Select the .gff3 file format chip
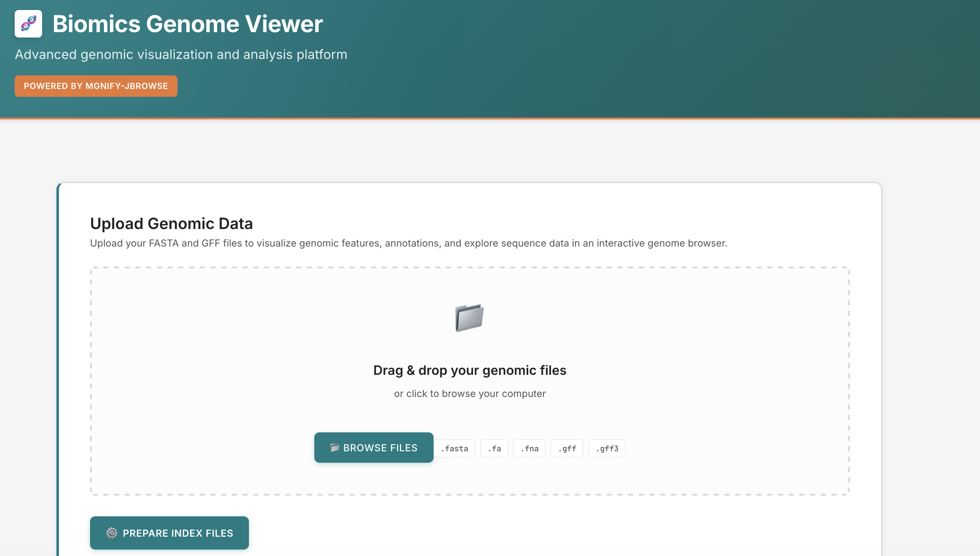 click(607, 448)
